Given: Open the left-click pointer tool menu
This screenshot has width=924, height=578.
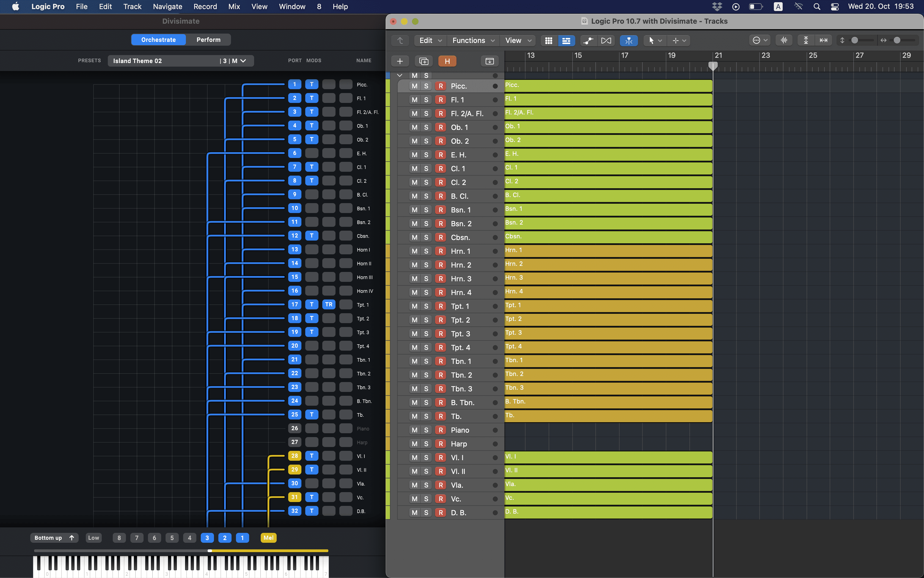Looking at the screenshot, I should 655,40.
